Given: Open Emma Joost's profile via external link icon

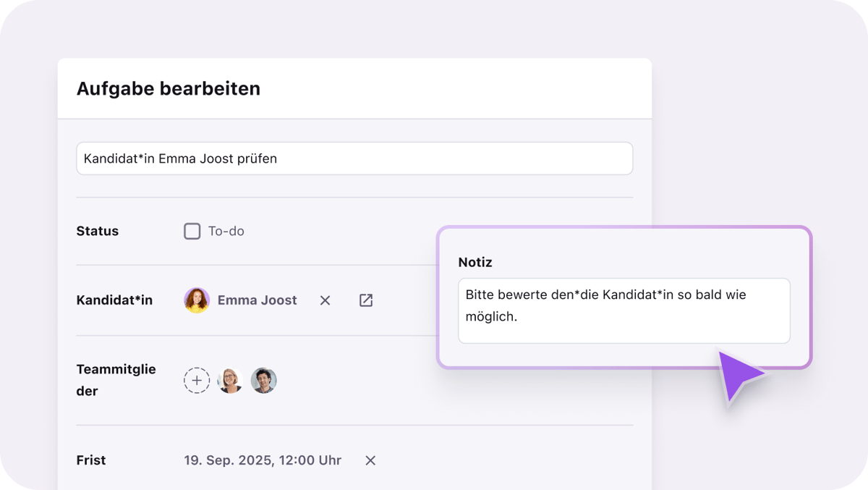Looking at the screenshot, I should click(366, 300).
